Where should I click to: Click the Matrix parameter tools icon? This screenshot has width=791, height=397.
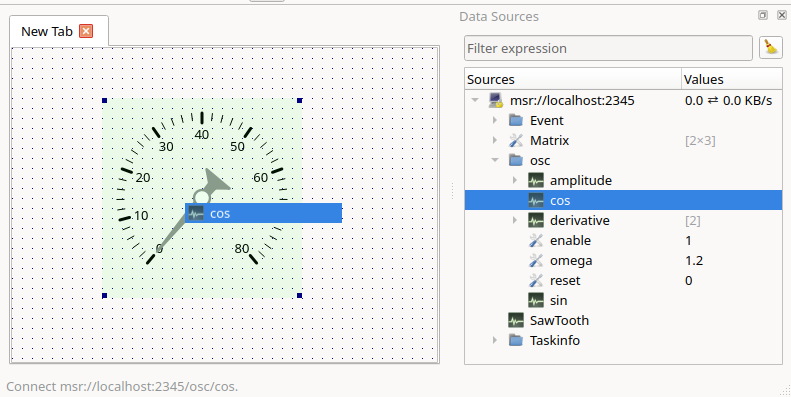click(516, 140)
